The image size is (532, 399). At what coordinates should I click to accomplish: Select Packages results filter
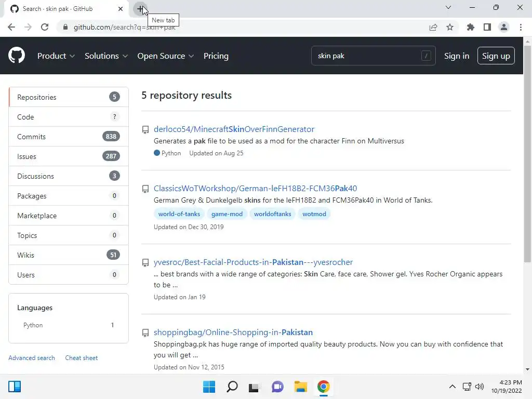pyautogui.click(x=69, y=196)
